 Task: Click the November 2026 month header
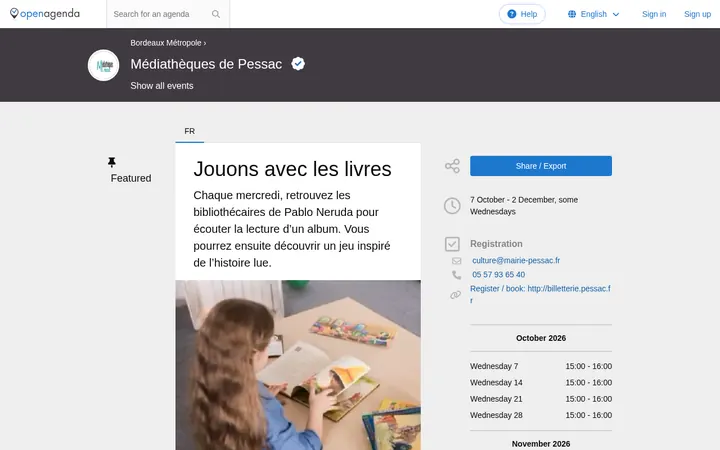click(x=540, y=444)
